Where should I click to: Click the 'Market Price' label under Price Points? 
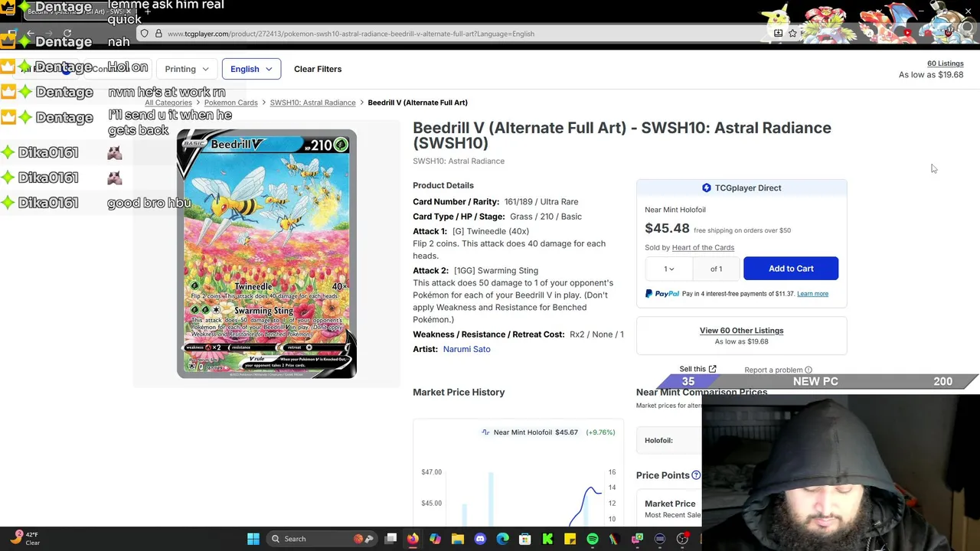point(670,504)
